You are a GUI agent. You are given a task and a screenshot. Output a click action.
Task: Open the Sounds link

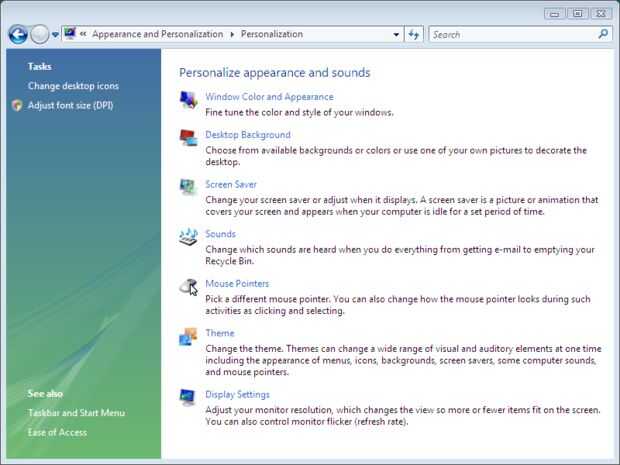(220, 234)
